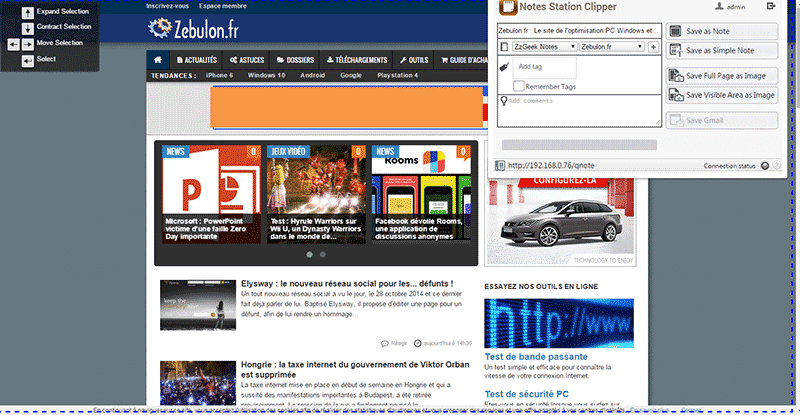Click the Google trend link
Image resolution: width=800 pixels, height=415 pixels.
coord(351,75)
